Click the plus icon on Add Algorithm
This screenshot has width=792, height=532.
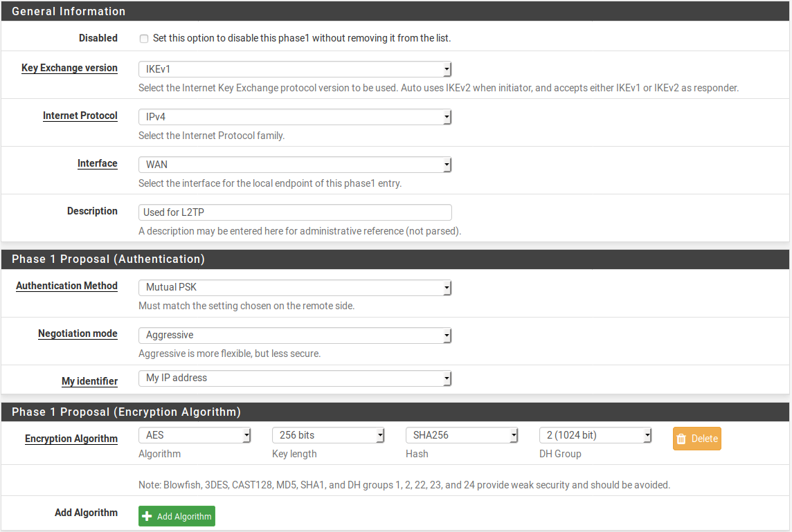[147, 516]
